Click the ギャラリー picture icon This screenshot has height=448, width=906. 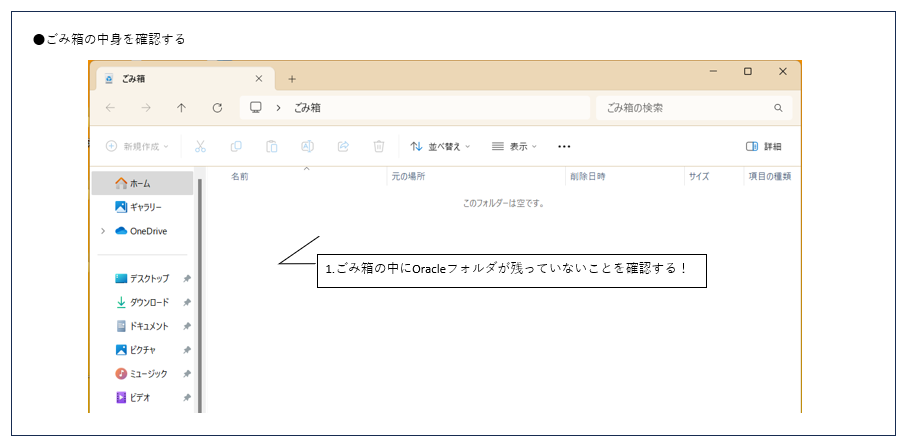click(121, 207)
